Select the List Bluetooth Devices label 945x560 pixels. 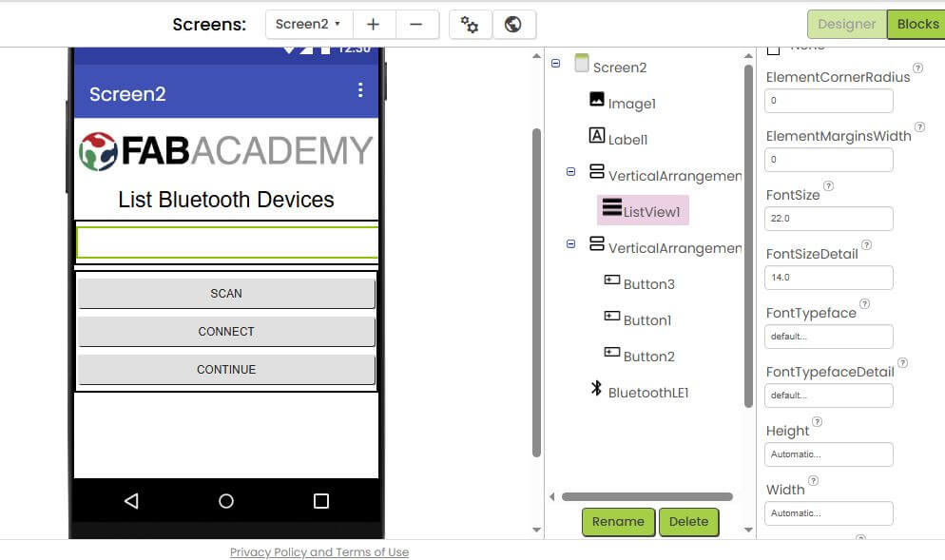(x=226, y=200)
